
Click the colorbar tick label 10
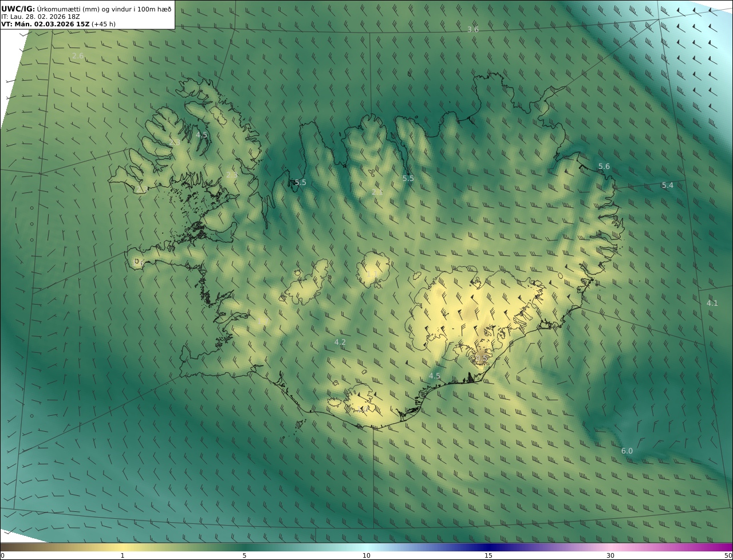[x=366, y=555]
